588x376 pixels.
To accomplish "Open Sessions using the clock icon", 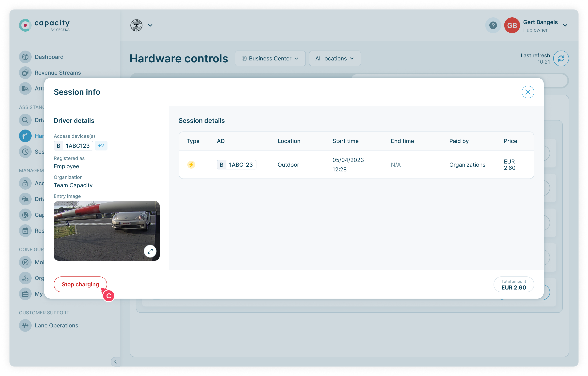I will click(x=25, y=152).
